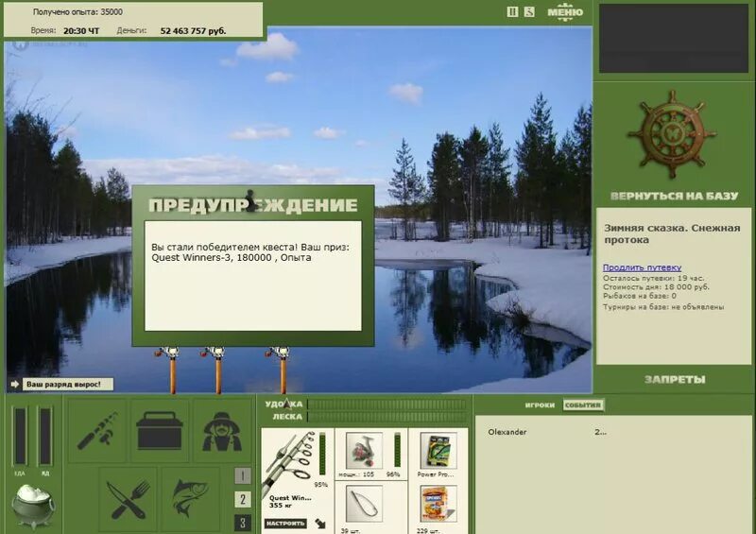Click the rod durability bar showing 95%
The height and width of the screenshot is (534, 756).
(x=322, y=454)
